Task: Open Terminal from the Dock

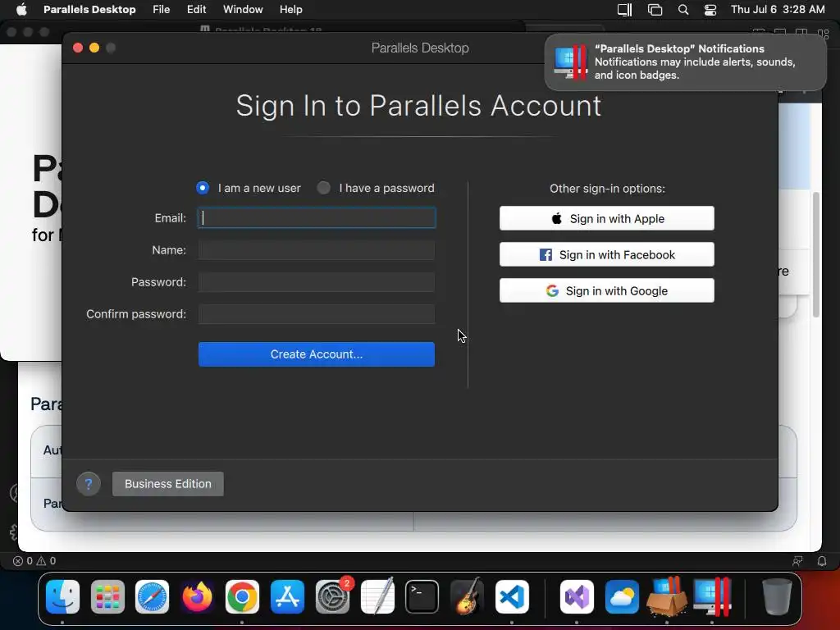Action: point(422,597)
